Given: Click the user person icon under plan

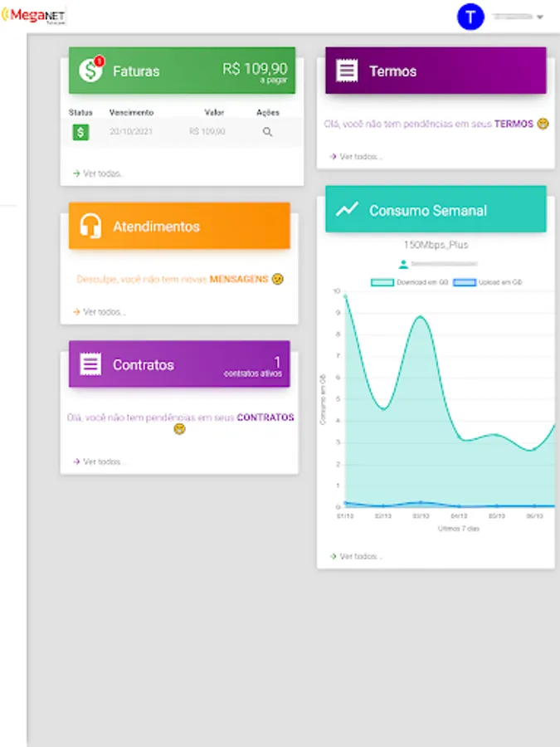Looking at the screenshot, I should tap(403, 263).
